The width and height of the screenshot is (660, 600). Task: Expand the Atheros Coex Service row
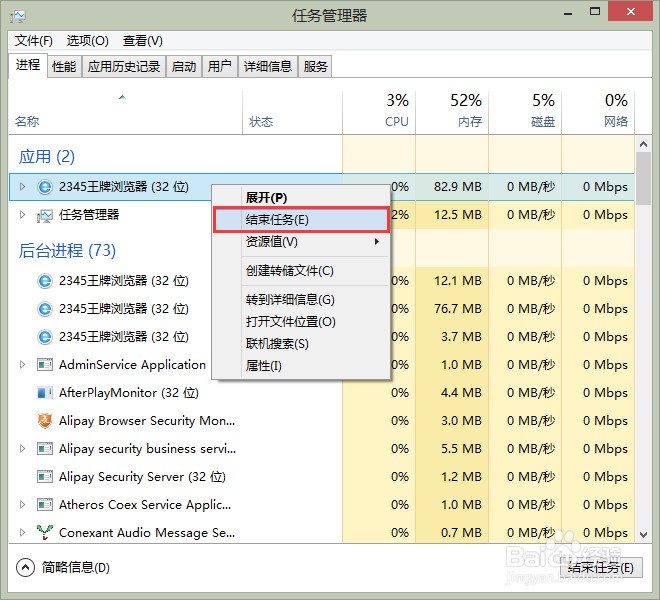[22, 504]
